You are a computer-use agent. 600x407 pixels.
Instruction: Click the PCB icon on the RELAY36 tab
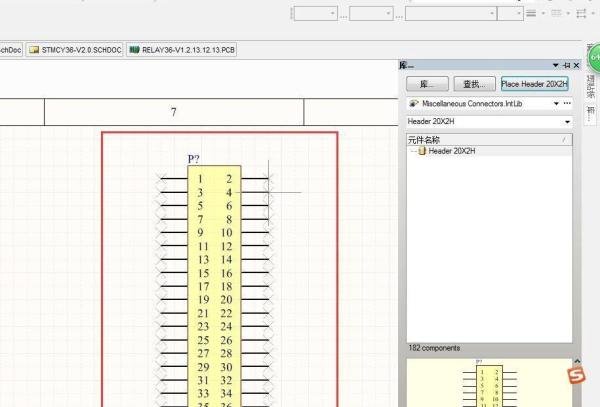[x=134, y=50]
